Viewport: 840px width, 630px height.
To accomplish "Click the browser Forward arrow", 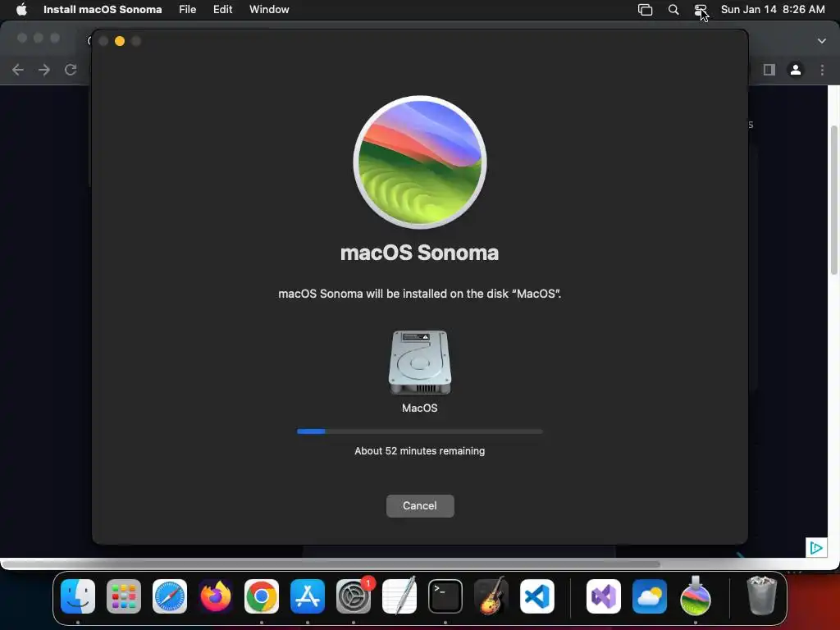I will (44, 70).
